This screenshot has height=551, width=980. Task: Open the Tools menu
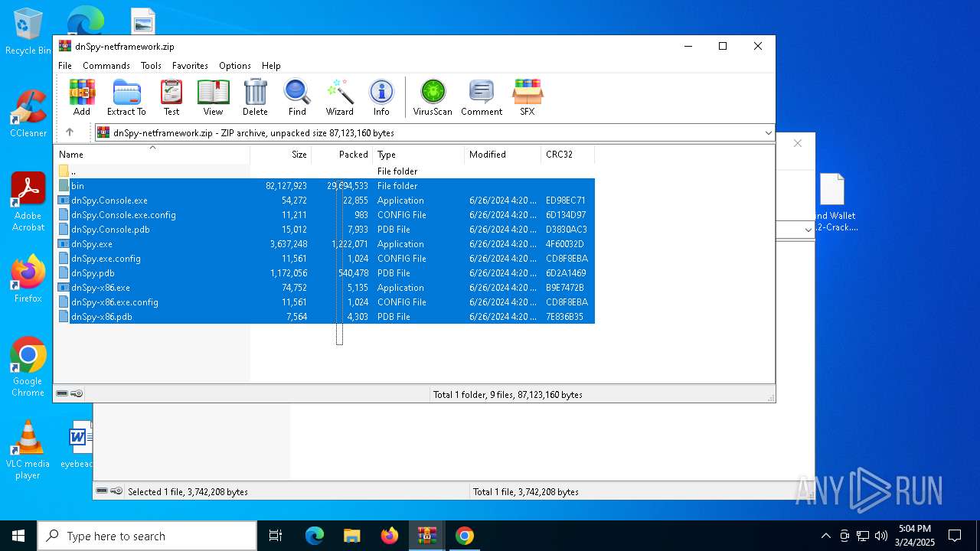click(x=151, y=66)
